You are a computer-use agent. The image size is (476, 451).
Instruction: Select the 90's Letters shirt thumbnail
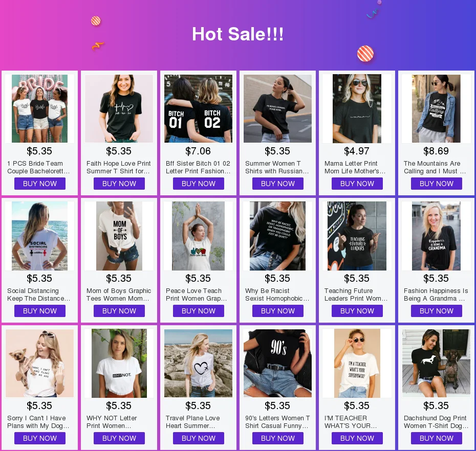pos(277,364)
